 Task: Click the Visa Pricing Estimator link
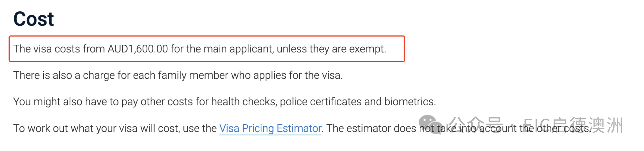coord(270,128)
